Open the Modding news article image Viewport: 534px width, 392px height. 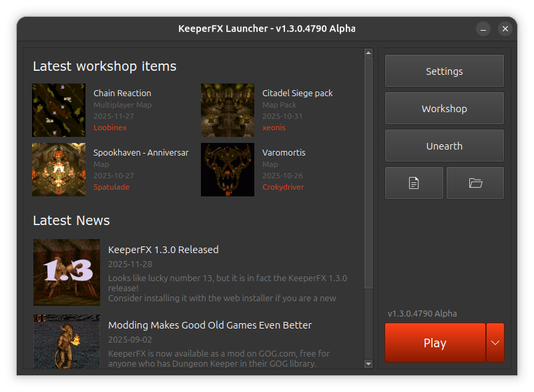click(x=67, y=341)
